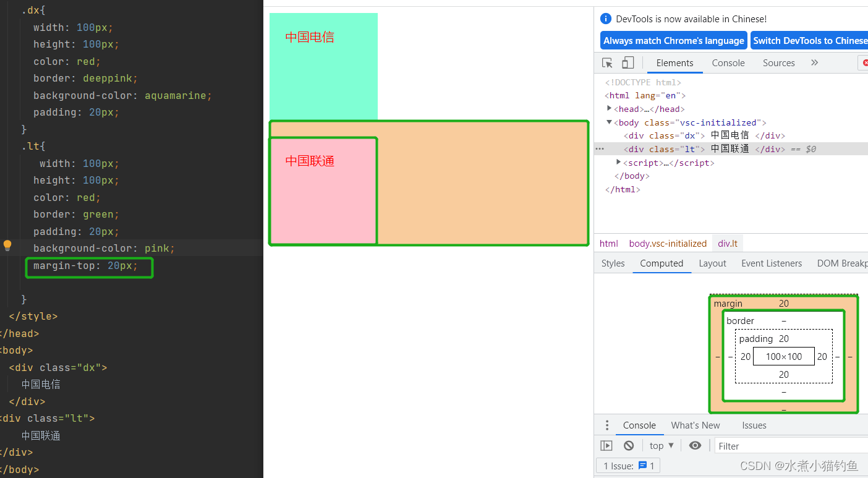Viewport: 868px width, 478px height.
Task: Clear the console with the ban icon
Action: (x=629, y=445)
